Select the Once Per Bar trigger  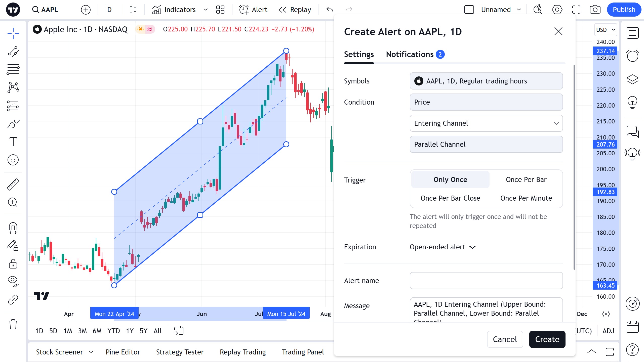(526, 179)
